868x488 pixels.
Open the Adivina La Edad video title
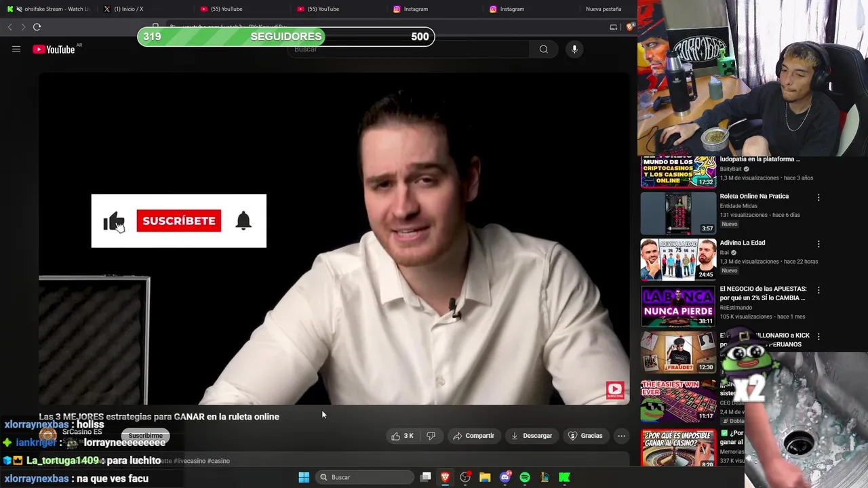point(742,243)
